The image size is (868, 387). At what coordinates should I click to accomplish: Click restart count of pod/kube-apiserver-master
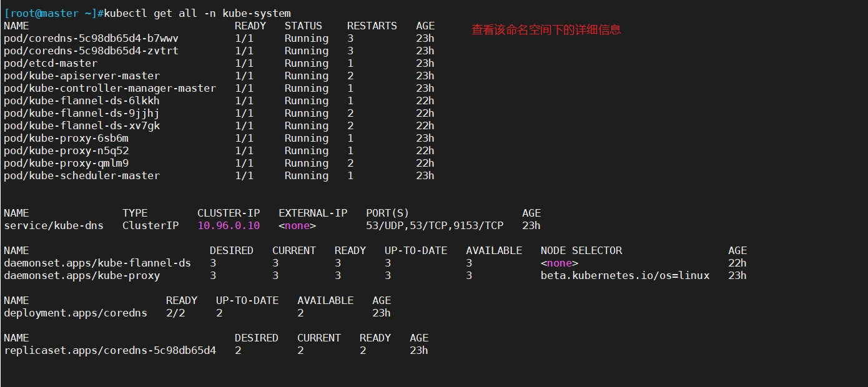pos(350,76)
